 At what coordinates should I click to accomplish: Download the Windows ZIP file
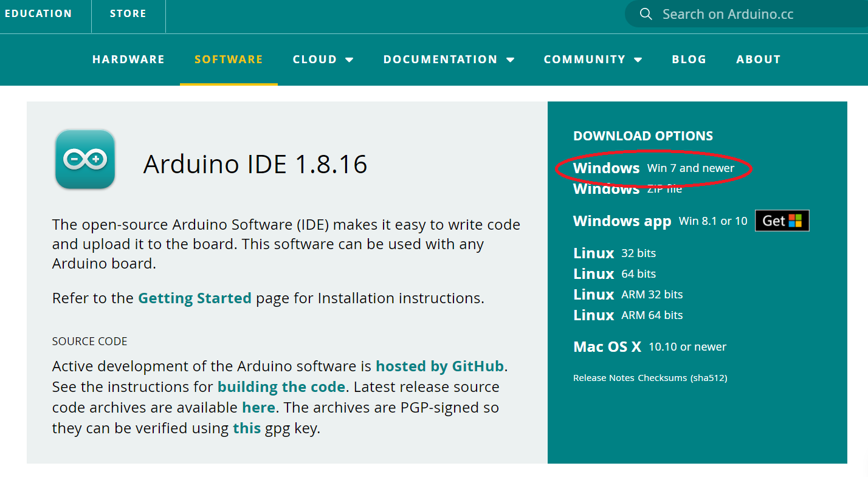click(628, 189)
